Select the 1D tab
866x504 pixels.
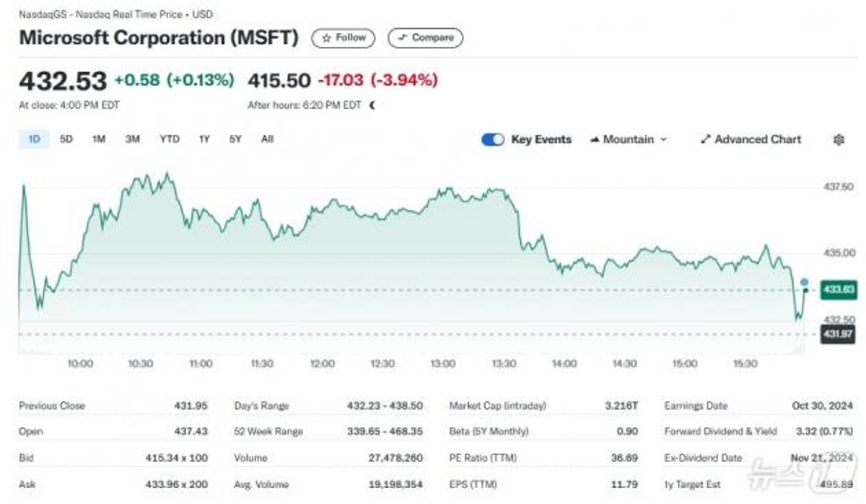click(x=33, y=138)
